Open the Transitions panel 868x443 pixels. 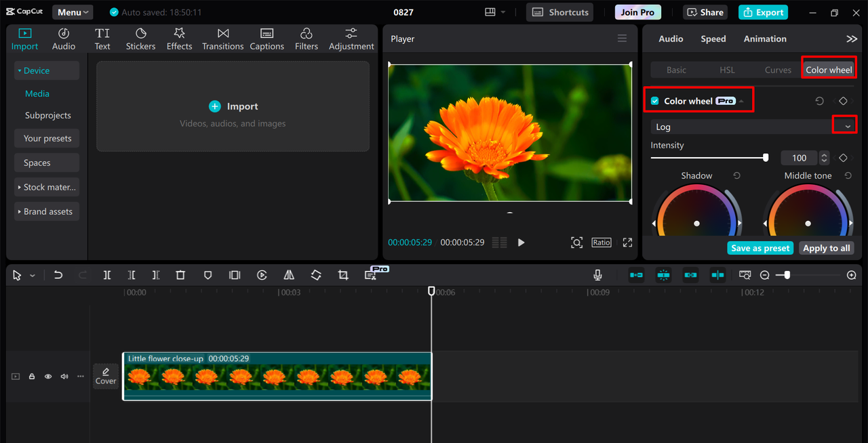222,39
